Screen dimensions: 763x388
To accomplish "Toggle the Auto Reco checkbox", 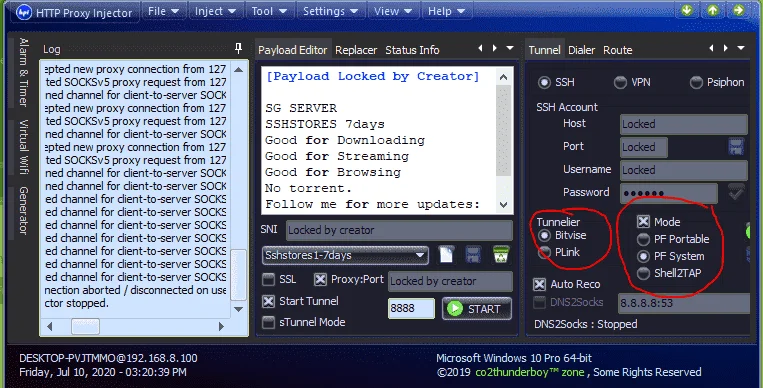I will (539, 284).
